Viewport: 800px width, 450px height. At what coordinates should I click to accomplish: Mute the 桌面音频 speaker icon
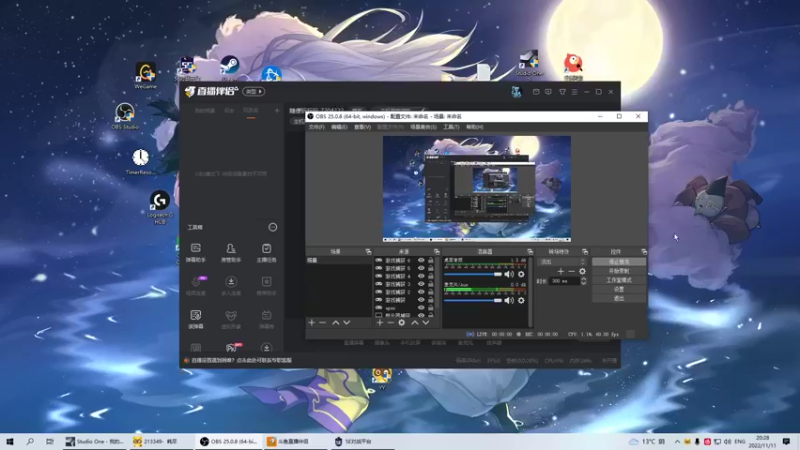click(x=509, y=274)
